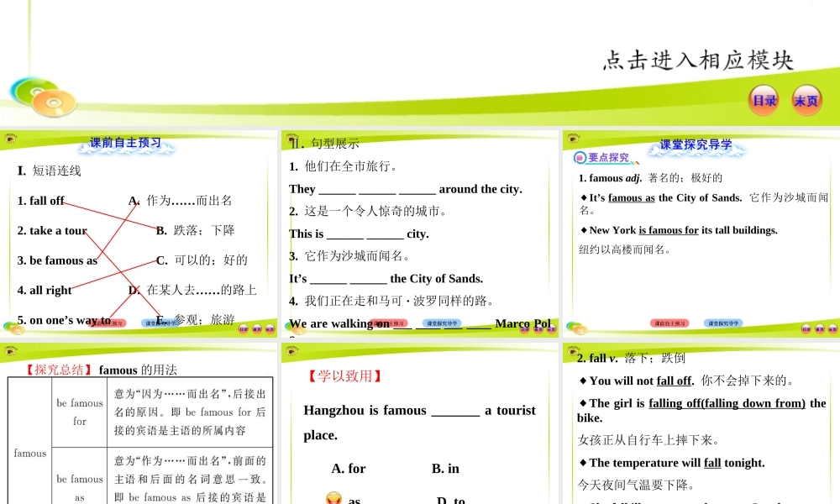Select option 'C. 可以的; 好的'
The width and height of the screenshot is (840, 504).
202,260
